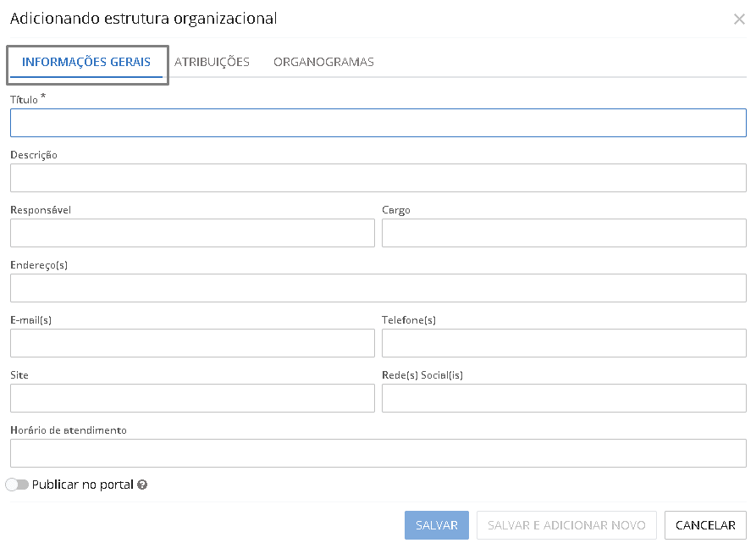The image size is (756, 543).
Task: Click the Cancelar button
Action: (x=705, y=525)
